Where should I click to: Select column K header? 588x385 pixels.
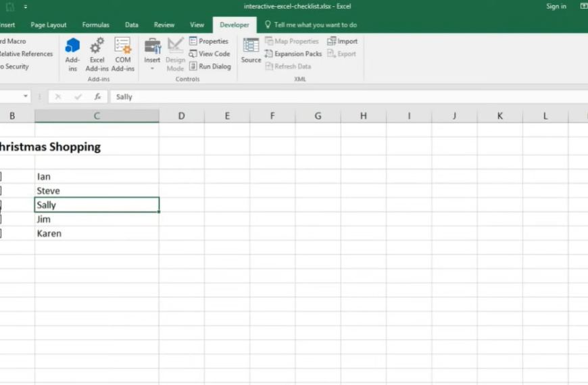tap(500, 115)
